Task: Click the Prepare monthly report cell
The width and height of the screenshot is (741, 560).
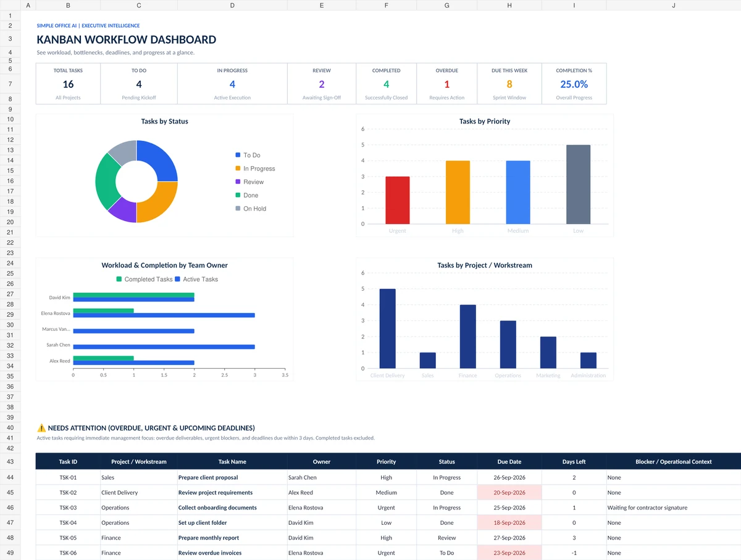Action: click(232, 538)
